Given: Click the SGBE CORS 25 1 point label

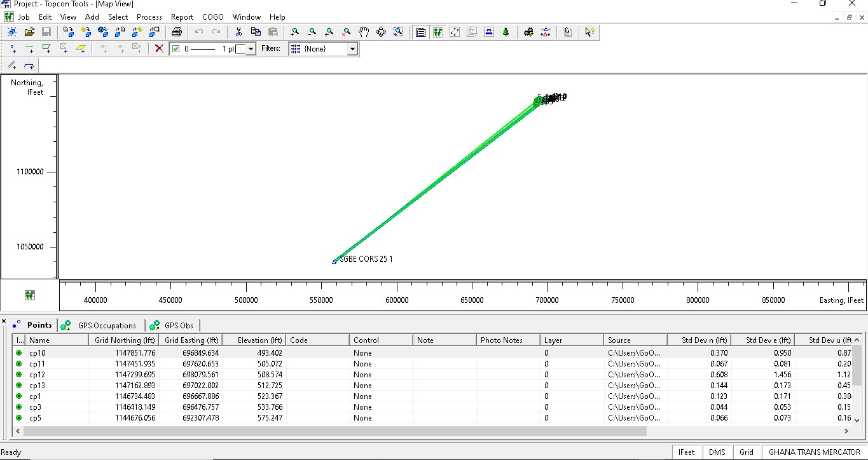Looking at the screenshot, I should [x=366, y=260].
